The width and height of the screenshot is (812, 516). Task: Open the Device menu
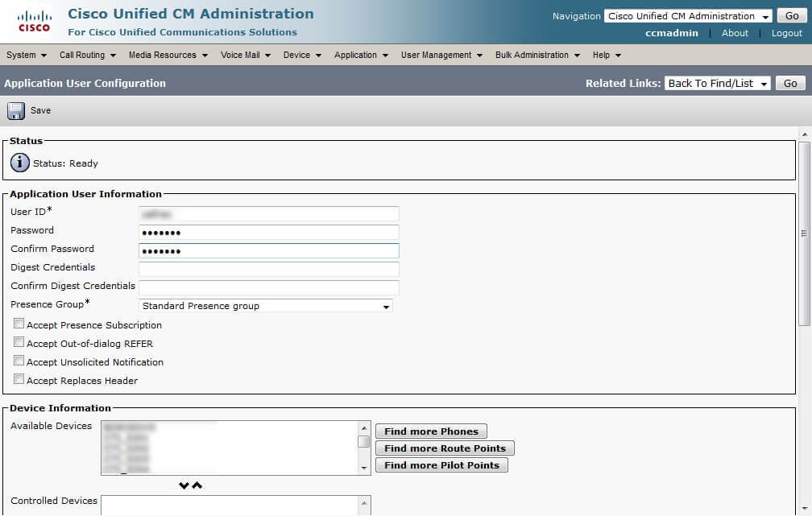[x=302, y=55]
